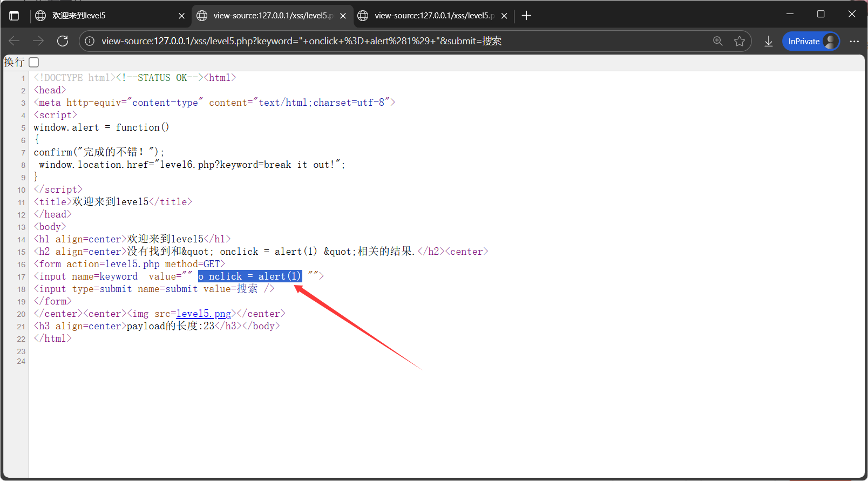Click the highlighted o_nclick = alert(1) text
The height and width of the screenshot is (481, 868).
pyautogui.click(x=250, y=276)
